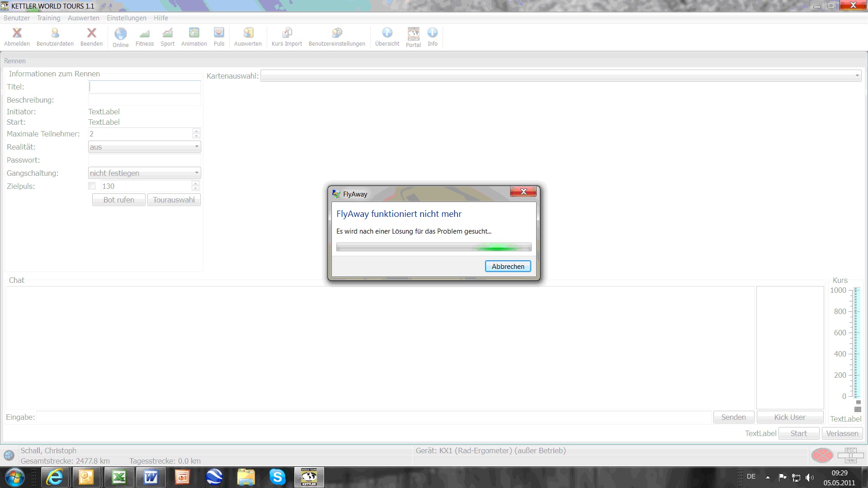Click the globe icon in status bar

(x=9, y=455)
